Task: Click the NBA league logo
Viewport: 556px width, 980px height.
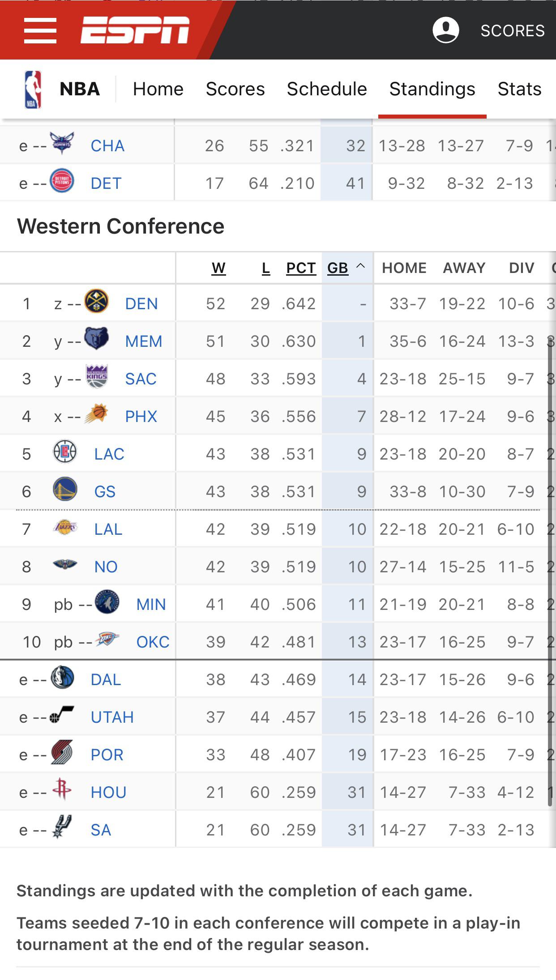Action: click(33, 89)
